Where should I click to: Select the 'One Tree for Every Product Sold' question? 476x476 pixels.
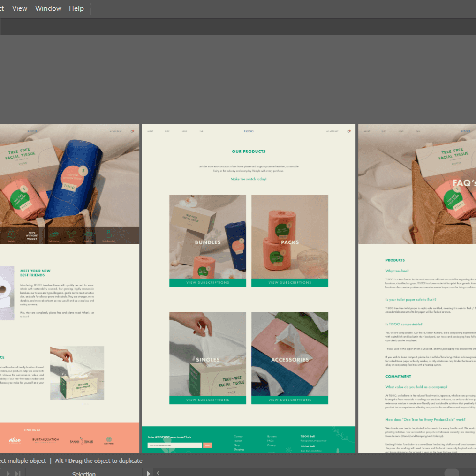[x=425, y=420]
